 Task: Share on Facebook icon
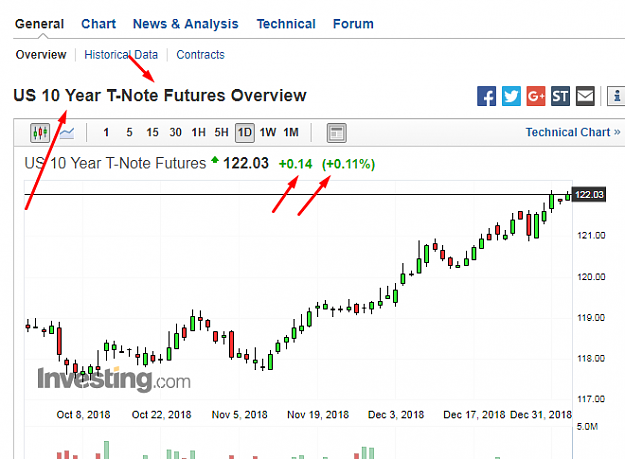486,96
